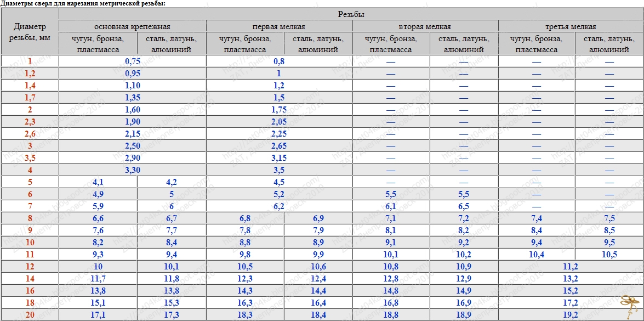644x321 pixels.
Task: Click the value 2,15
Action: [132, 134]
